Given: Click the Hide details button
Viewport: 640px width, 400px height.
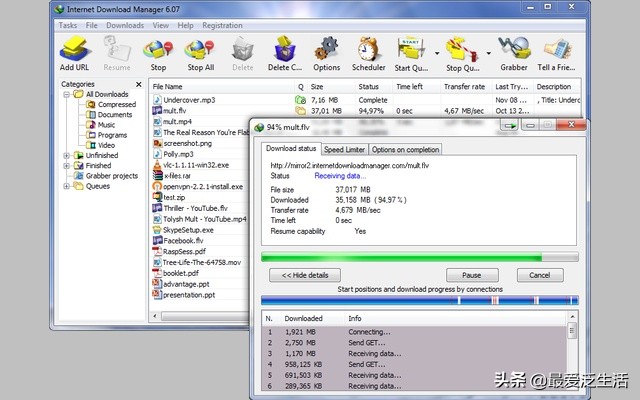Looking at the screenshot, I should 305,275.
